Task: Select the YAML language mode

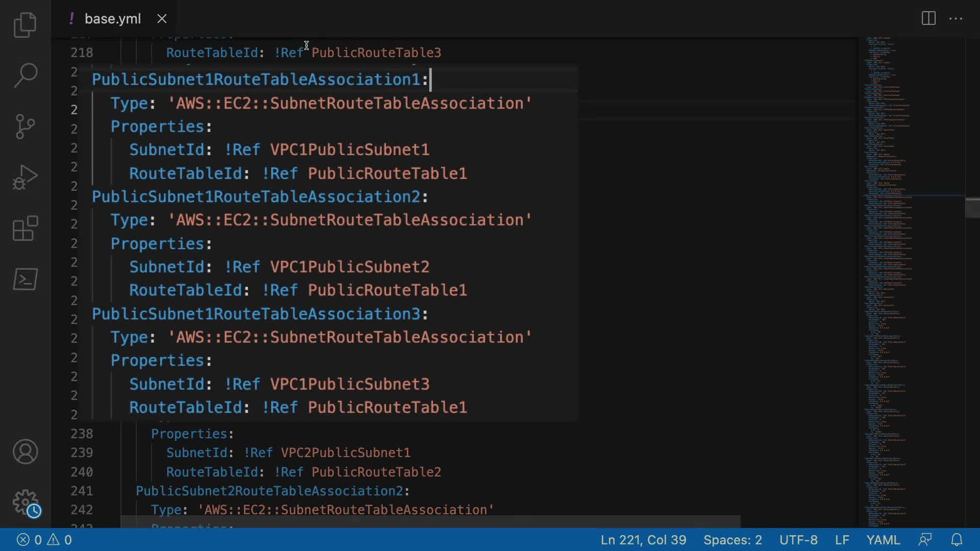Action: [883, 540]
